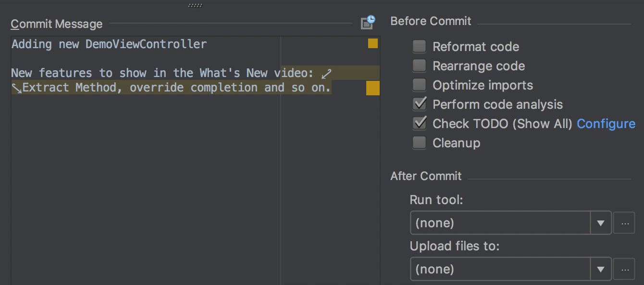
Task: Uncheck the Check TODO option
Action: 419,123
